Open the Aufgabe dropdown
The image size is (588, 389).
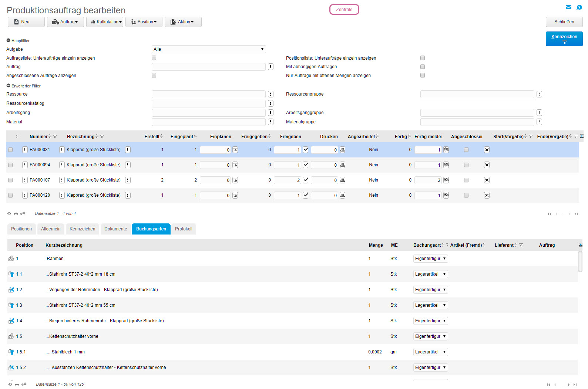209,49
